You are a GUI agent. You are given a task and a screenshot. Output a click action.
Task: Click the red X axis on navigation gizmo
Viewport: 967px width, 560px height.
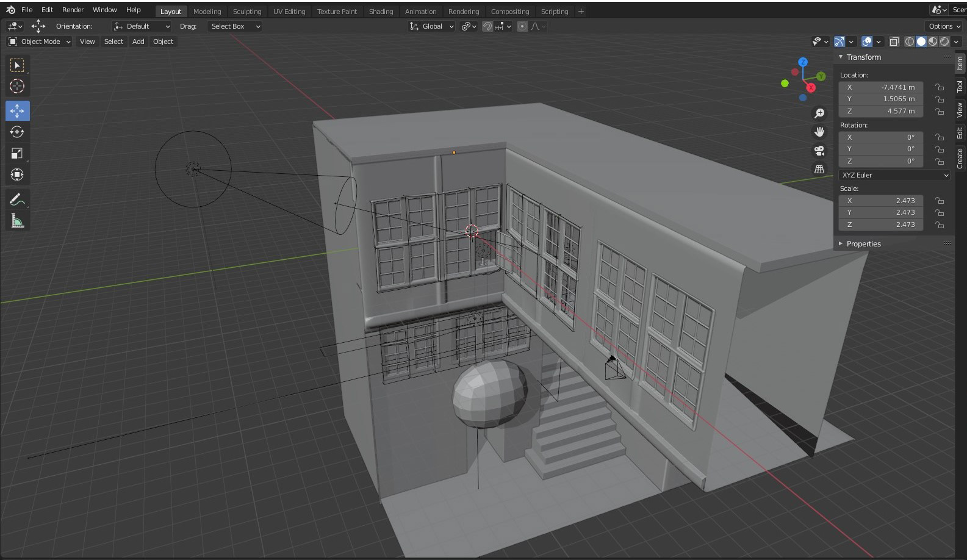point(811,88)
